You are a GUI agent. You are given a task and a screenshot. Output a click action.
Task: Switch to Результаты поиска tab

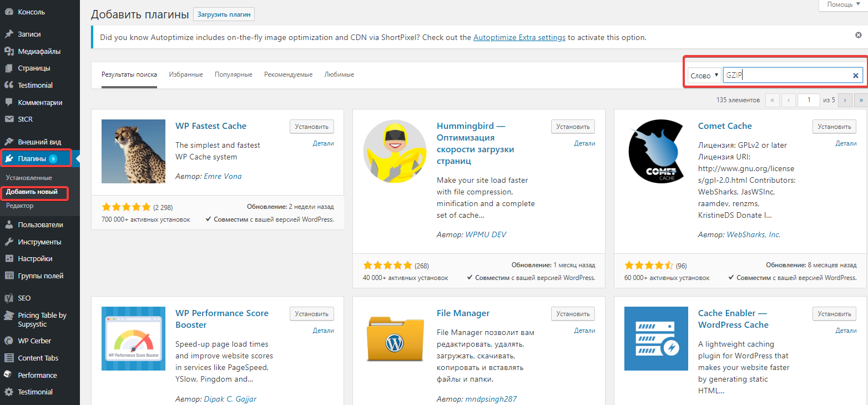[x=129, y=74]
